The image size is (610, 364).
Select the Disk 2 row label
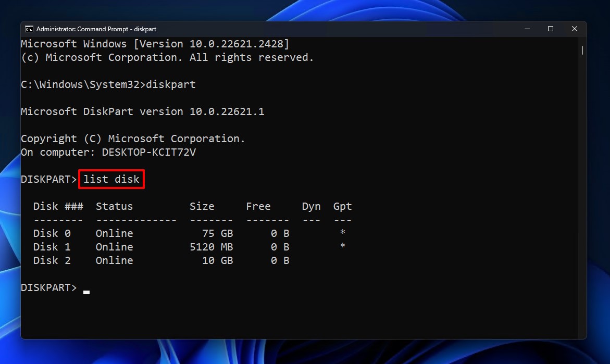click(52, 260)
